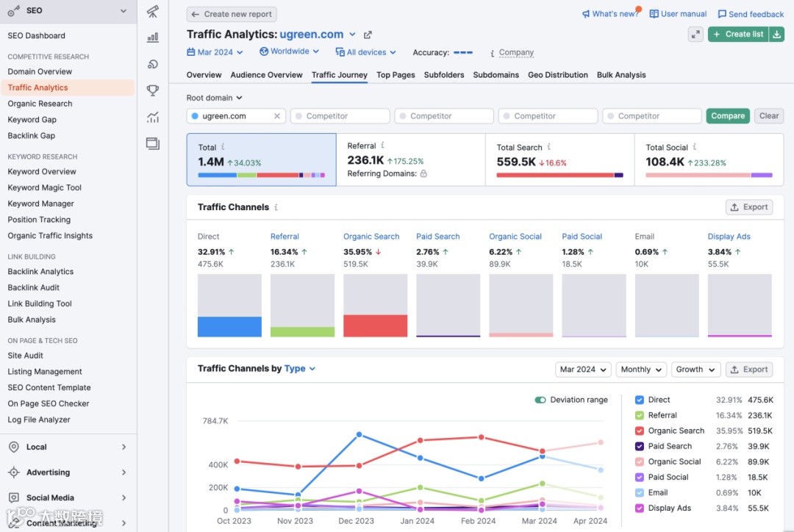
Task: Click the expand fullscreen icon beside Create list
Action: click(x=695, y=35)
